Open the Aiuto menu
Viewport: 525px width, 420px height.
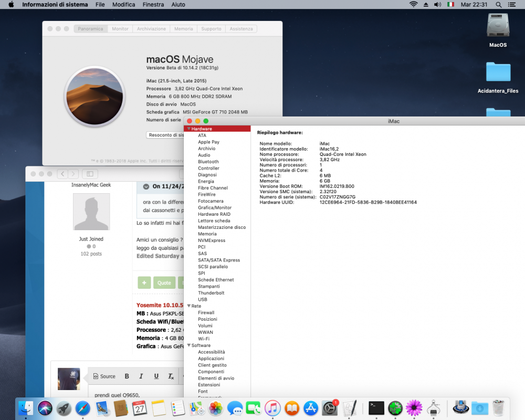click(x=178, y=4)
